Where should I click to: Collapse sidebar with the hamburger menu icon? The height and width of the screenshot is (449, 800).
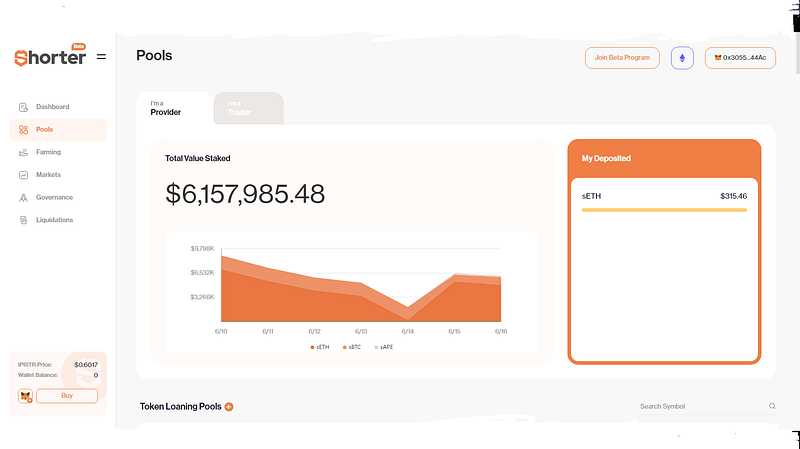[102, 57]
